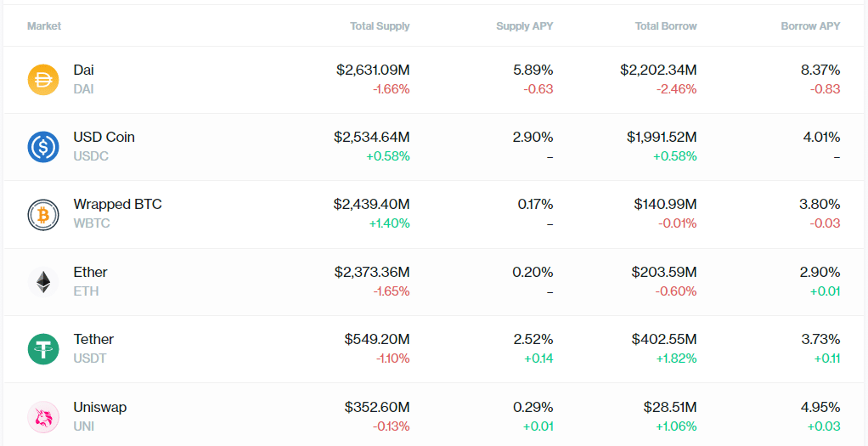Click the Wrapped BTC logo icon

tap(43, 214)
